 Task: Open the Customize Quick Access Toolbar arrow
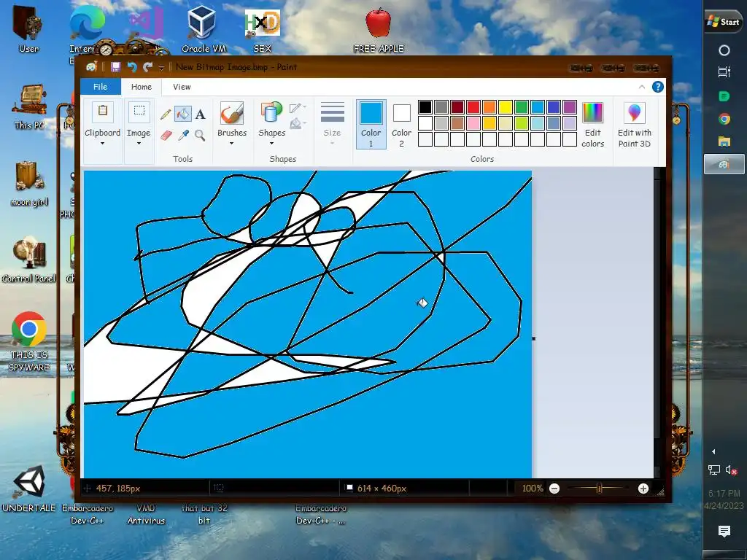(161, 68)
